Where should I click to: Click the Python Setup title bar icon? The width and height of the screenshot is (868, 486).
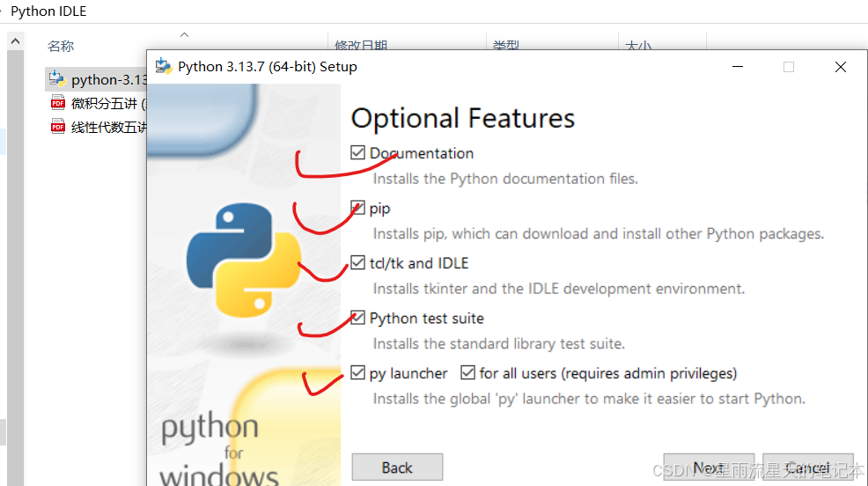[164, 66]
